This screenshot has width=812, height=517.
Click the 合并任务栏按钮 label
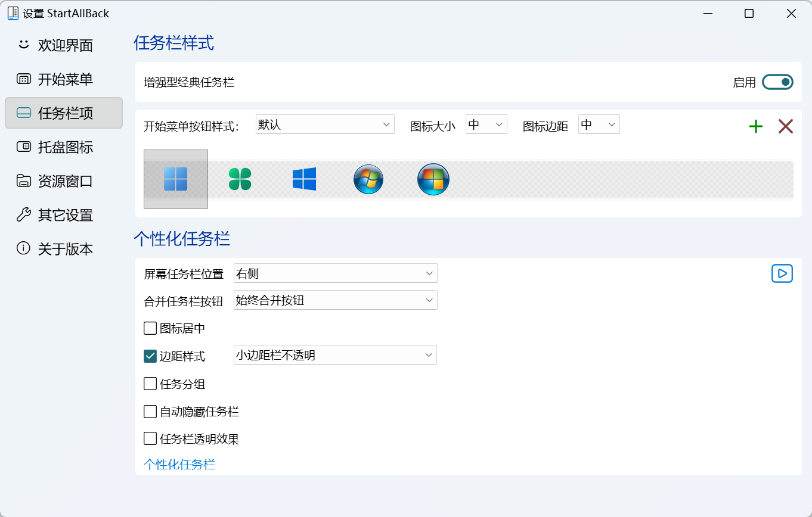click(x=184, y=301)
